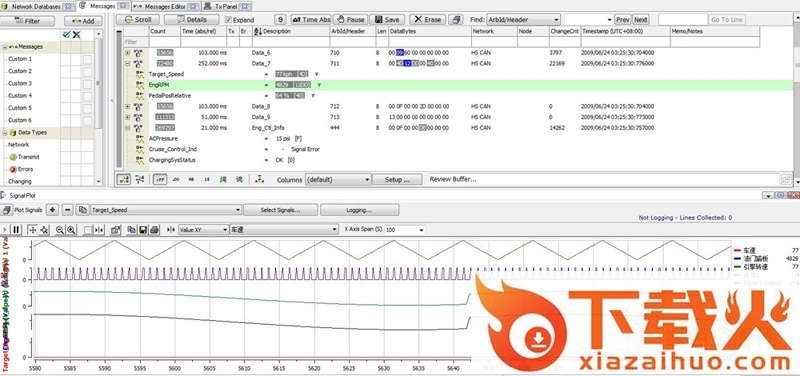Click the Description column filter field
Image resolution: width=800 pixels, height=376 pixels.
(291, 42)
